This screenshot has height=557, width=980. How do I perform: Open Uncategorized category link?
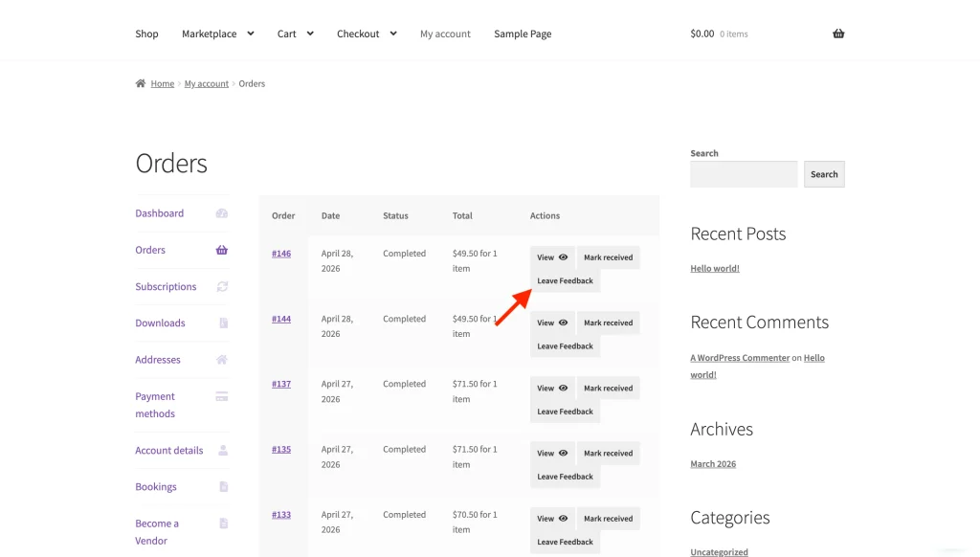(719, 552)
